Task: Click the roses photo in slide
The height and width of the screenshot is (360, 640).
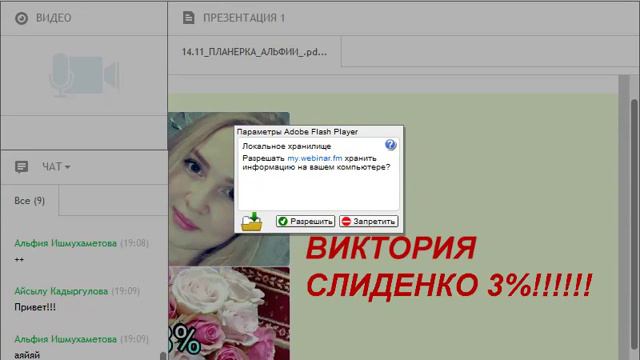Action: pyautogui.click(x=229, y=313)
